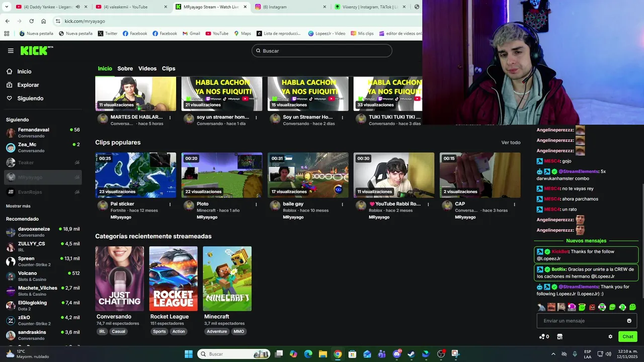Insert the red angry emote
The width and height of the screenshot is (644, 362).
tap(592, 307)
